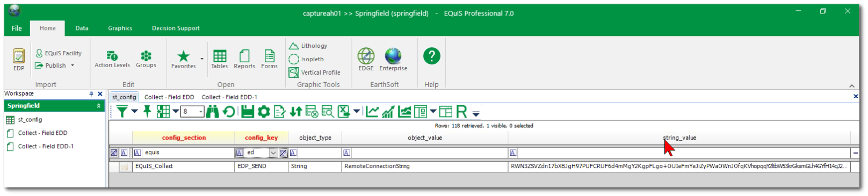
Task: Open Favorites star
Action: pyautogui.click(x=183, y=59)
